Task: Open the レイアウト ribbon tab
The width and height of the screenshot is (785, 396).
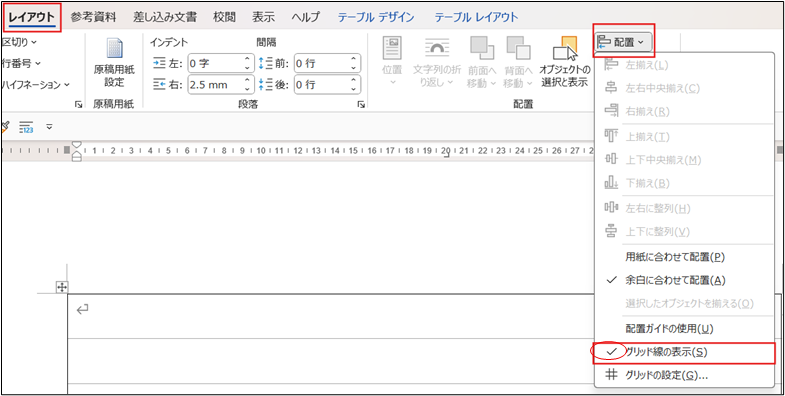Action: click(x=32, y=17)
